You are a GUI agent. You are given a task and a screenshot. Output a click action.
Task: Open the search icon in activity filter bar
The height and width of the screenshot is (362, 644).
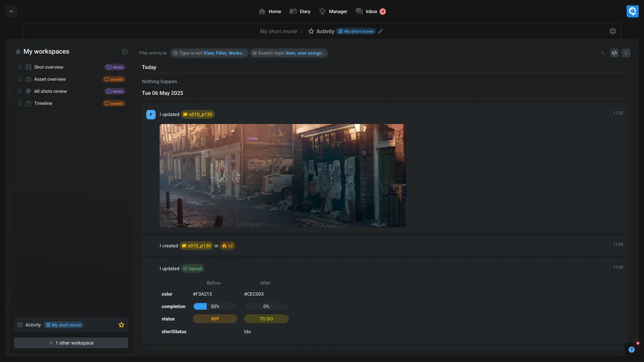point(603,53)
